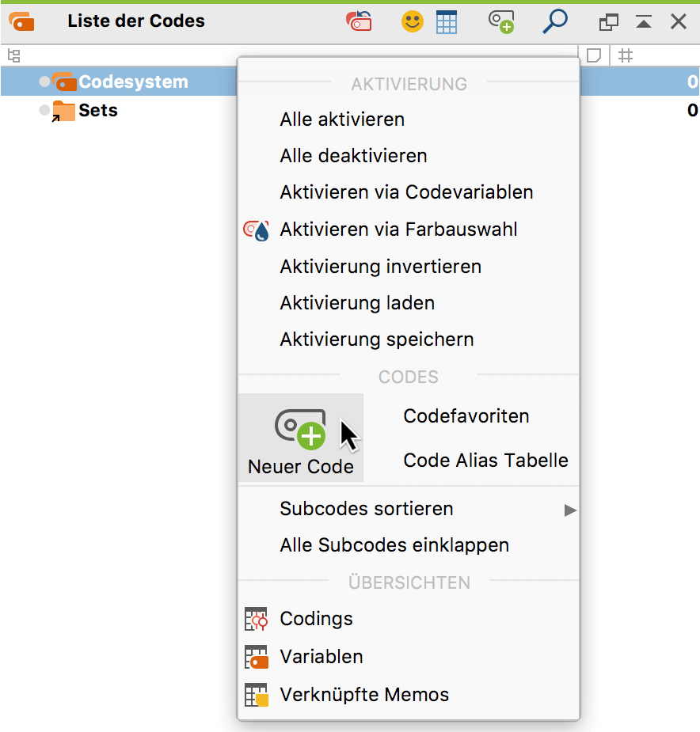This screenshot has width=700, height=732.
Task: Click the Liste der Codes title icon
Action: 21,21
